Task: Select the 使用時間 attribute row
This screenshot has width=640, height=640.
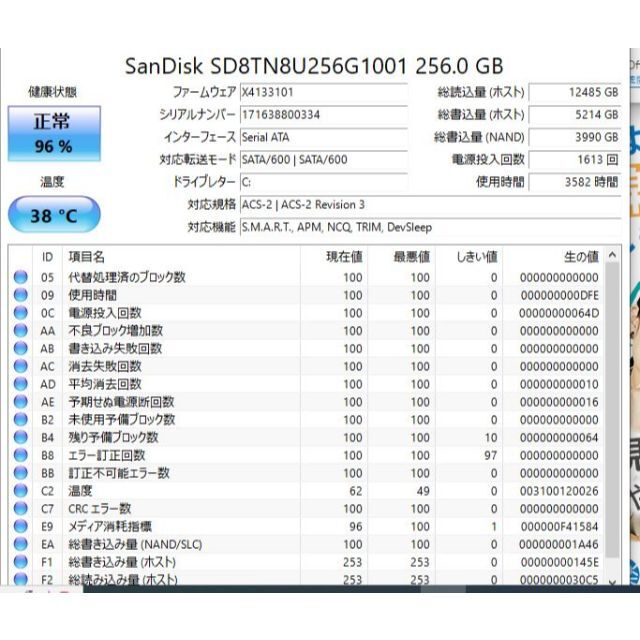Action: pyautogui.click(x=307, y=295)
